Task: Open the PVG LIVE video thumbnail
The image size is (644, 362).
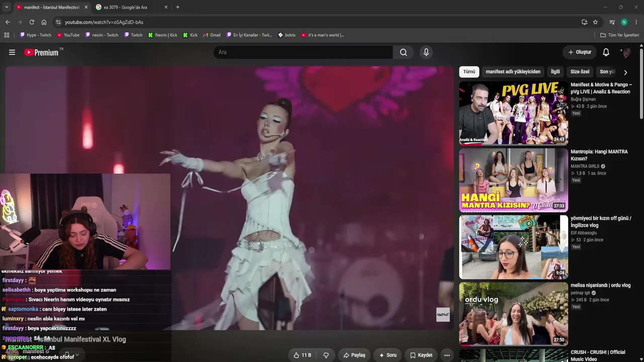Action: [x=513, y=113]
